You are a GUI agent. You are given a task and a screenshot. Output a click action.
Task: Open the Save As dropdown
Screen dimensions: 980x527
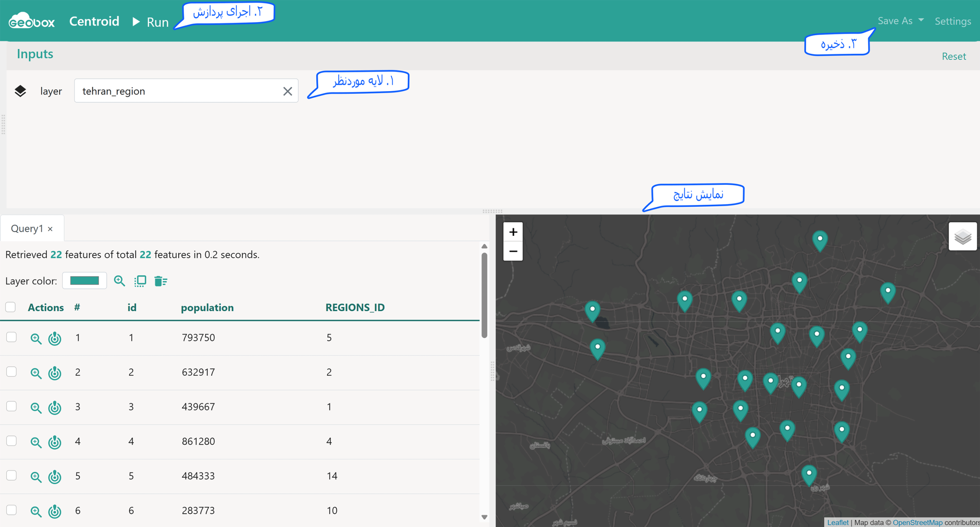(x=900, y=21)
